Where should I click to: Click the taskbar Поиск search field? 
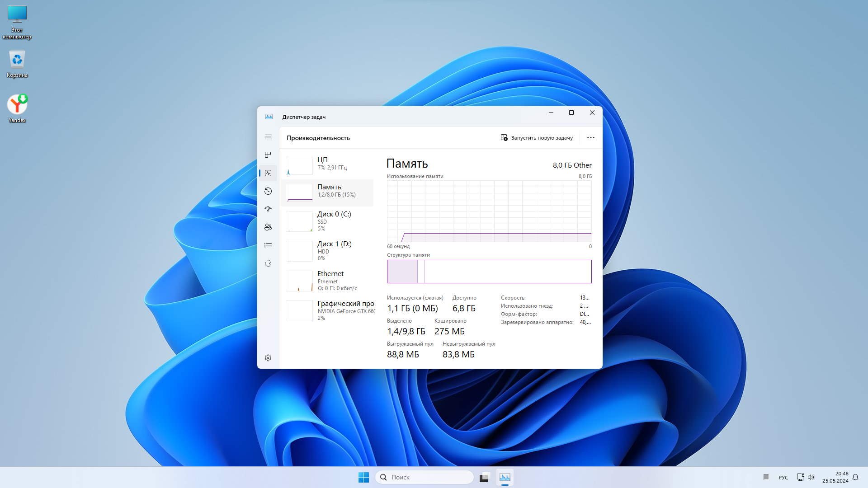425,477
